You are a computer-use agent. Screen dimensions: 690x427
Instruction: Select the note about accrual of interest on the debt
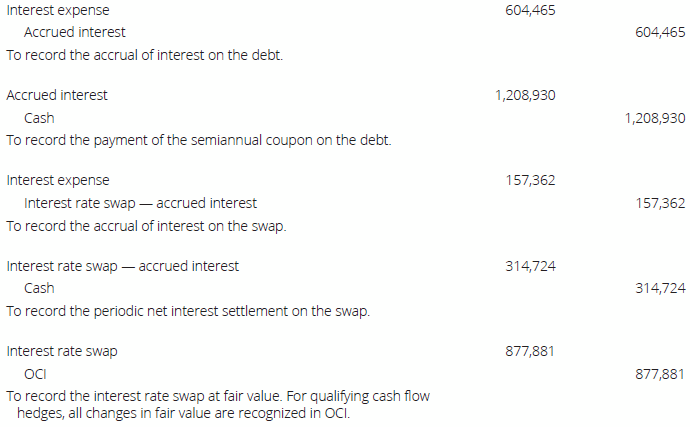tap(144, 54)
